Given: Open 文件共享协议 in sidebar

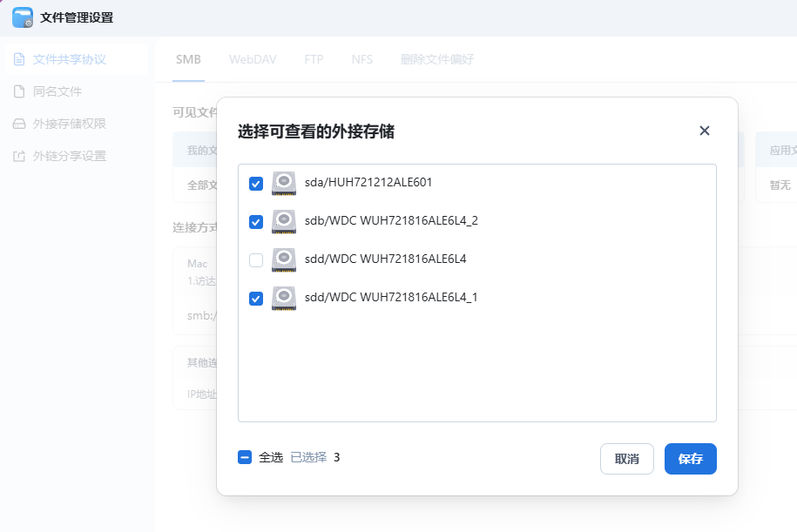Looking at the screenshot, I should (77, 59).
